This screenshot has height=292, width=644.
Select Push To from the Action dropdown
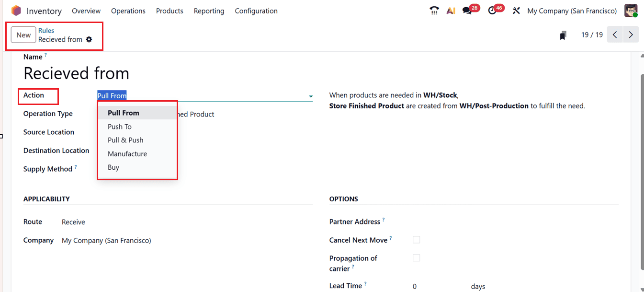pyautogui.click(x=119, y=127)
